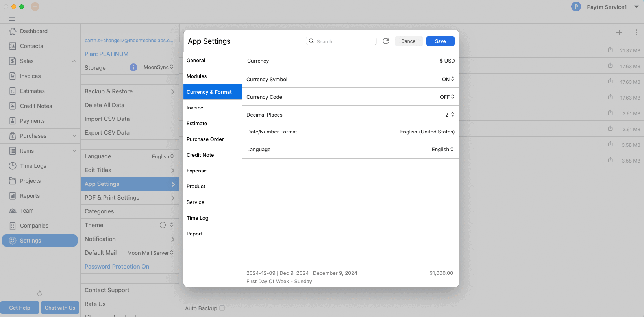Open Language dropdown in App Settings
This screenshot has width=644, height=317.
coord(443,150)
